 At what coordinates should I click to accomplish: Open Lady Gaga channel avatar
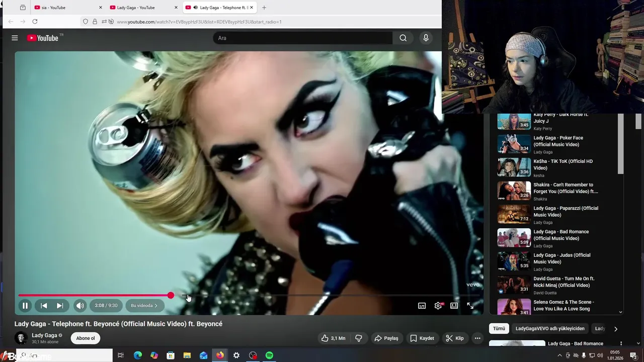click(21, 338)
